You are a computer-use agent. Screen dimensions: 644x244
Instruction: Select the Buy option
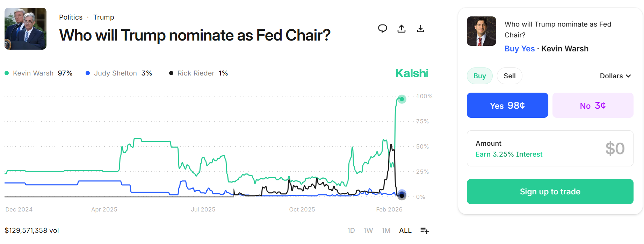tap(479, 76)
